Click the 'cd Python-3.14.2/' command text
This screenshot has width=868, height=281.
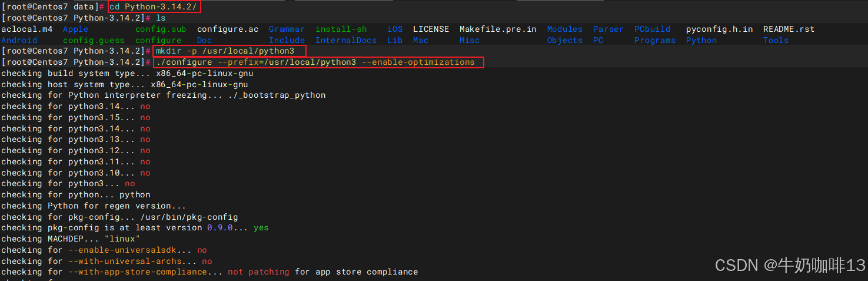[153, 6]
